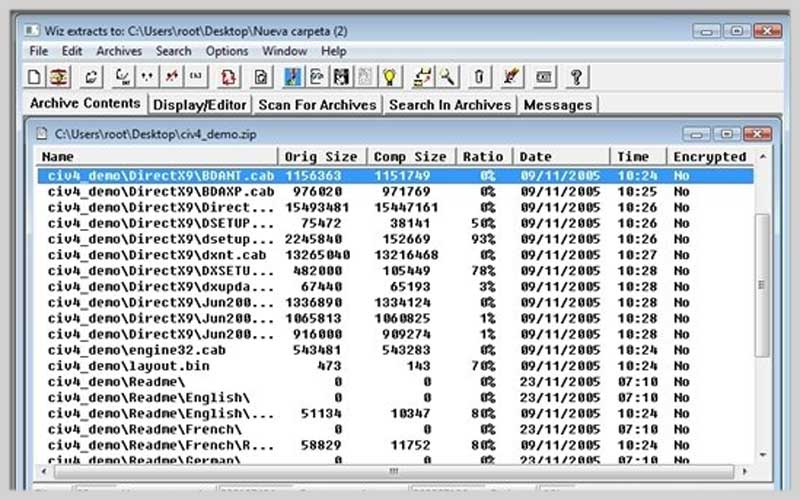Click the document with paperclip toolbar icon

[261, 77]
